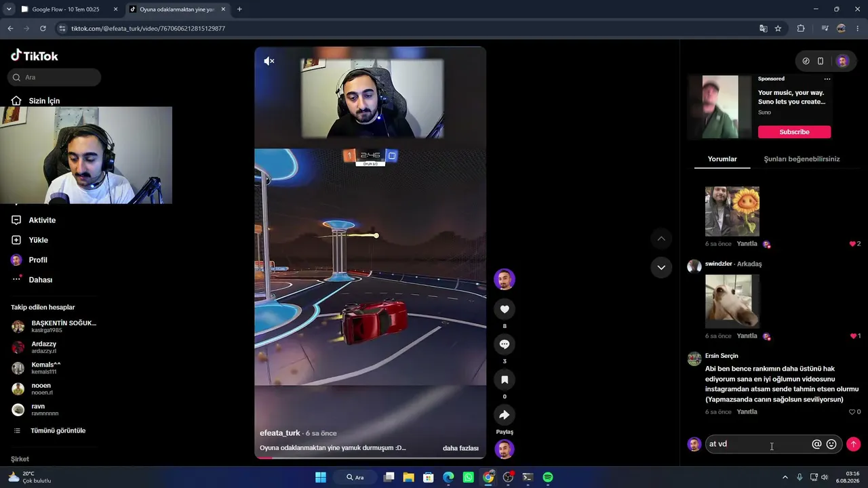This screenshot has width=868, height=488.
Task: Post the comment with the send arrow
Action: (x=853, y=444)
